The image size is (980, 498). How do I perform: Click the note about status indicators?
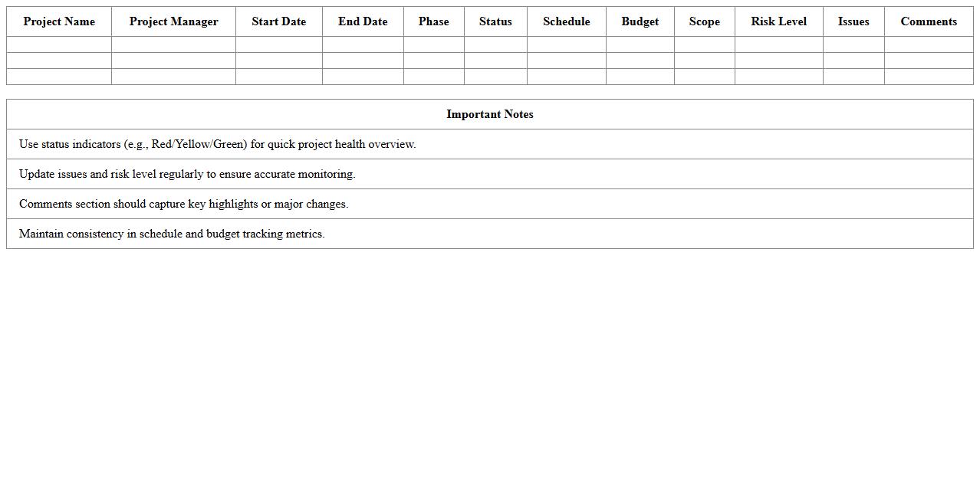click(x=218, y=144)
